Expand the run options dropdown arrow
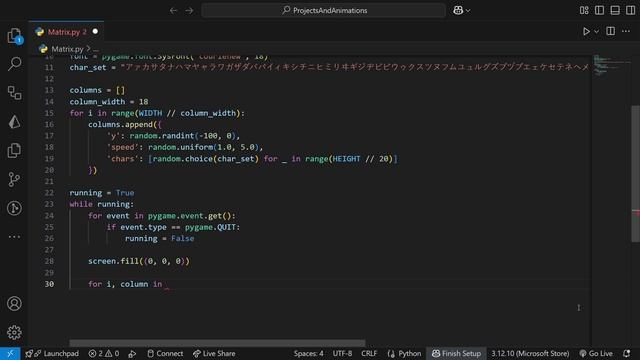Viewport: 640px width, 360px height. pyautogui.click(x=596, y=31)
